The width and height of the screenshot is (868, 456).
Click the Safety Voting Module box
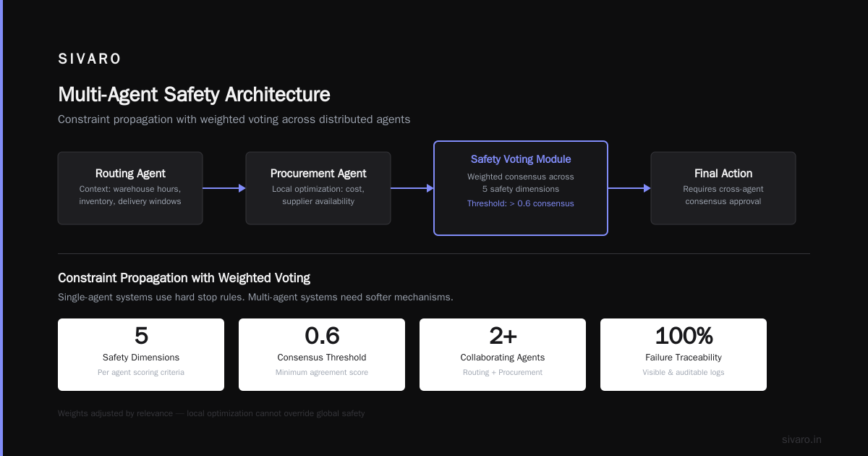521,188
